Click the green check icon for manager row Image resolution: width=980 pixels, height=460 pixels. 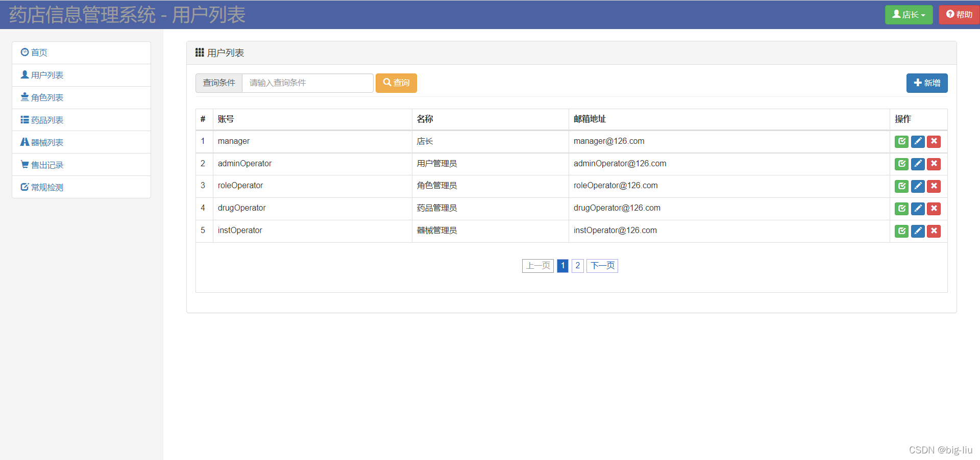click(x=901, y=141)
